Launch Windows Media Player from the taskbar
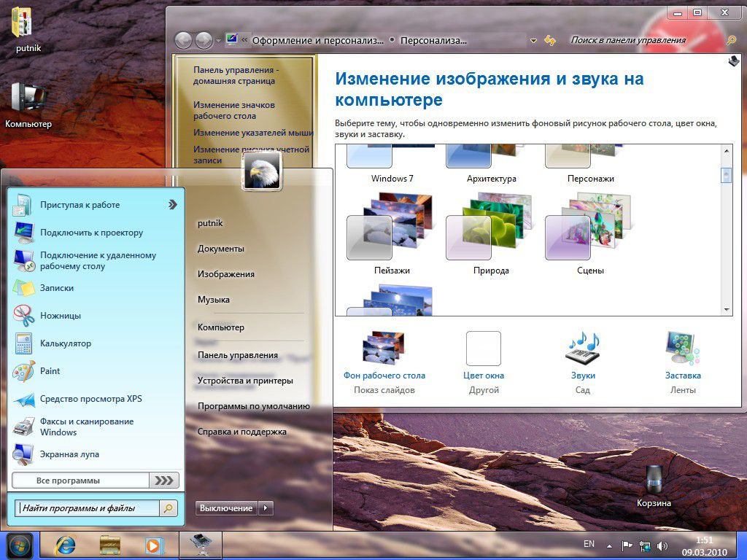The width and height of the screenshot is (747, 560). (153, 545)
